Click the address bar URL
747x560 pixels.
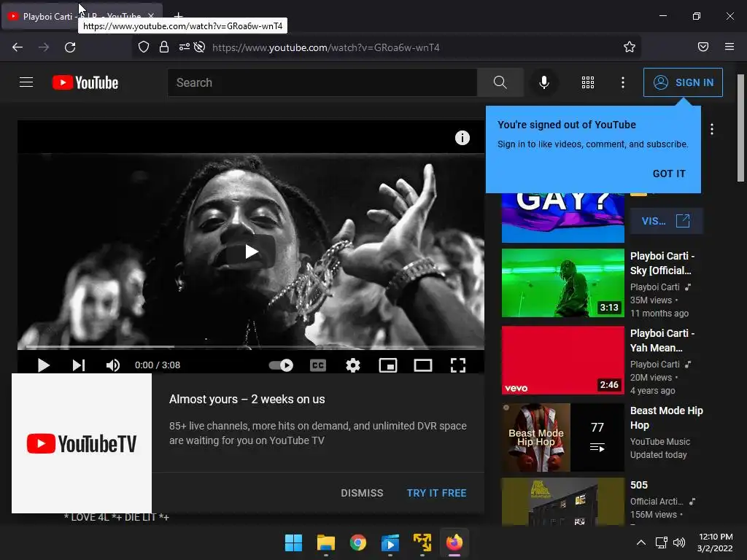click(326, 47)
